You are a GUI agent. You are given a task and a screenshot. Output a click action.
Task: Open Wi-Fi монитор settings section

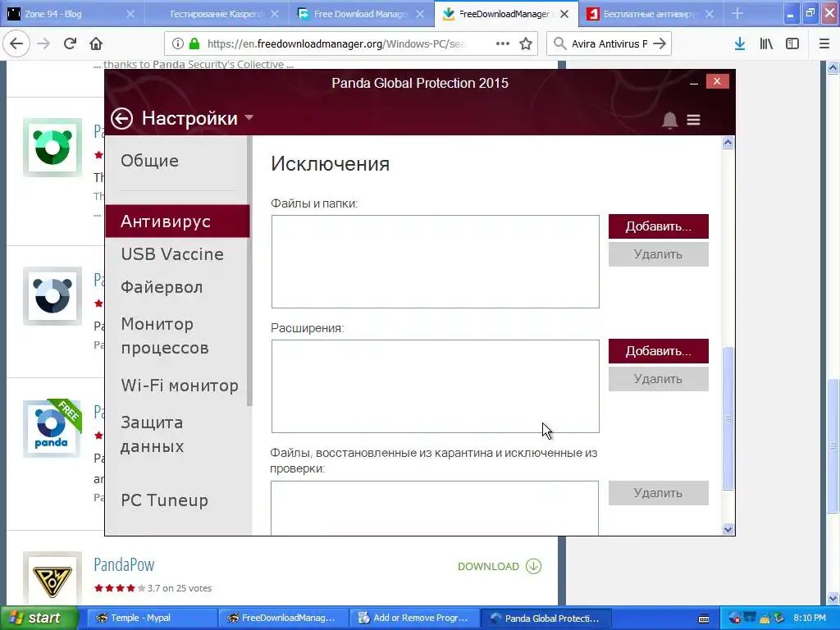(180, 386)
